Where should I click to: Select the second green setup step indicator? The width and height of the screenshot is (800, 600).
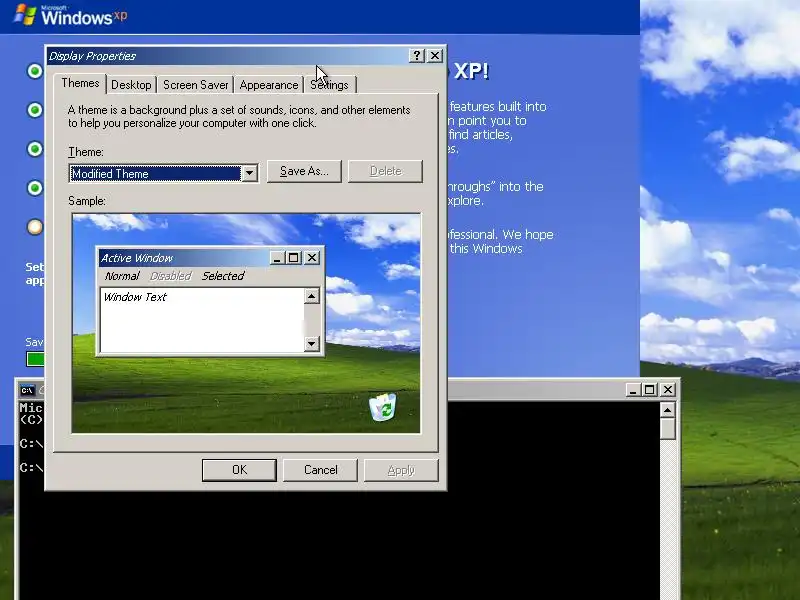tap(35, 110)
